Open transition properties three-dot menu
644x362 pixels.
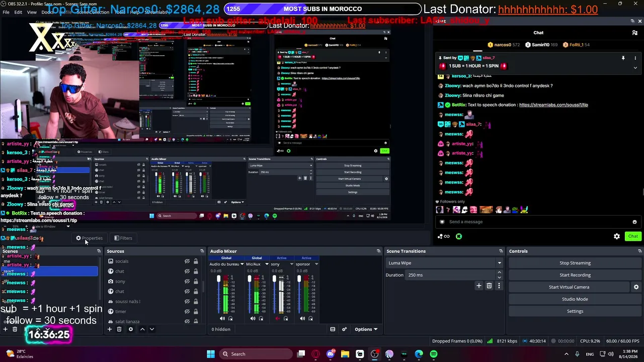(x=499, y=286)
